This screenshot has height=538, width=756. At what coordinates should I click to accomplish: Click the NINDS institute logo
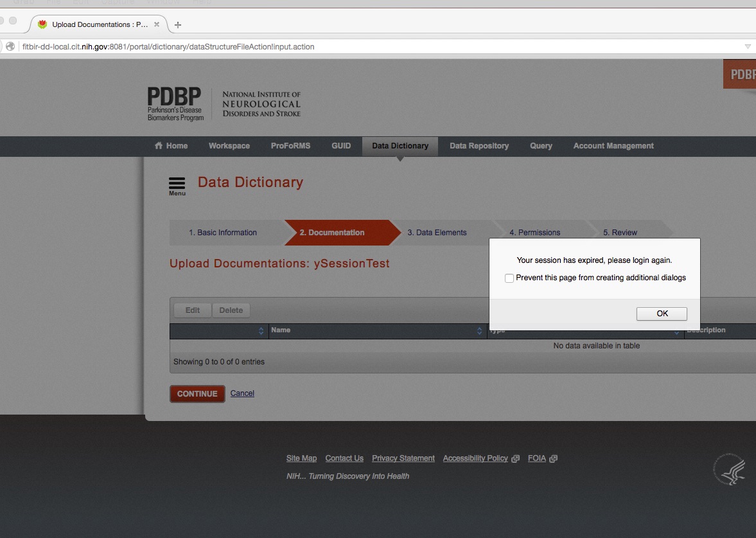pyautogui.click(x=261, y=103)
